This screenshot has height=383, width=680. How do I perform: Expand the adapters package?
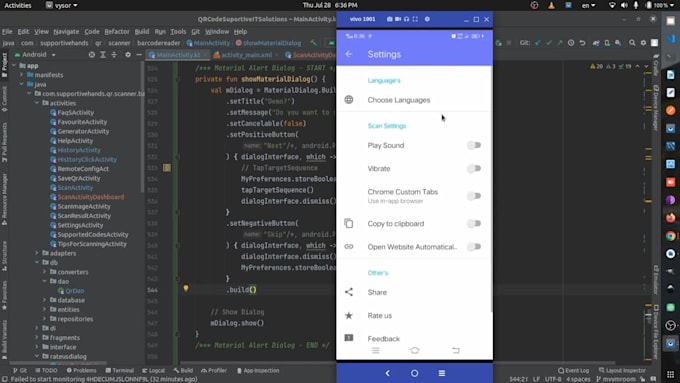37,253
